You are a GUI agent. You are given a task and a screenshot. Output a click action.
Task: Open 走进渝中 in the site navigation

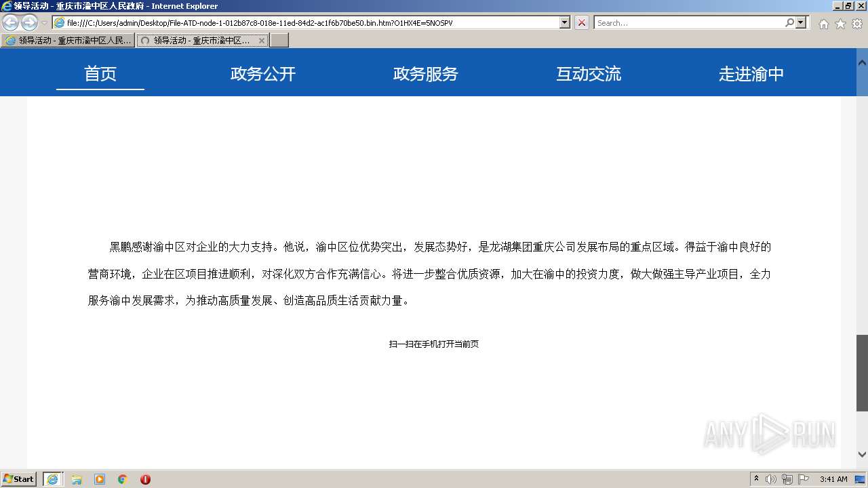tap(751, 73)
